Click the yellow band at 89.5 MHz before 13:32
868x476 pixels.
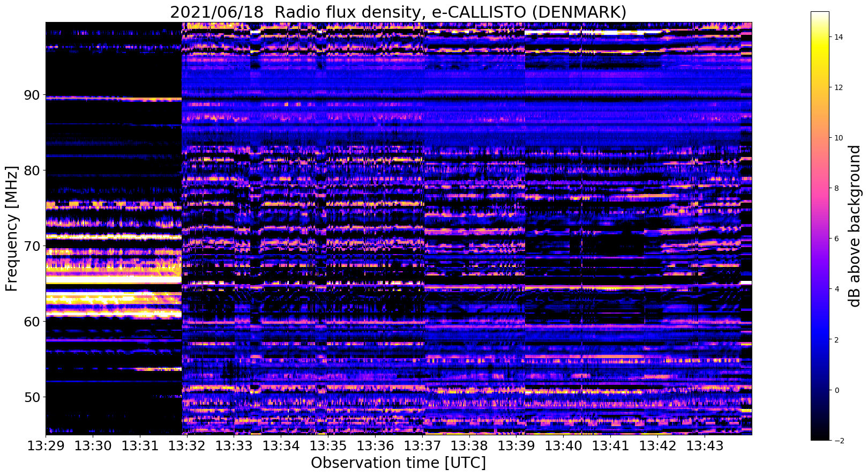point(114,99)
